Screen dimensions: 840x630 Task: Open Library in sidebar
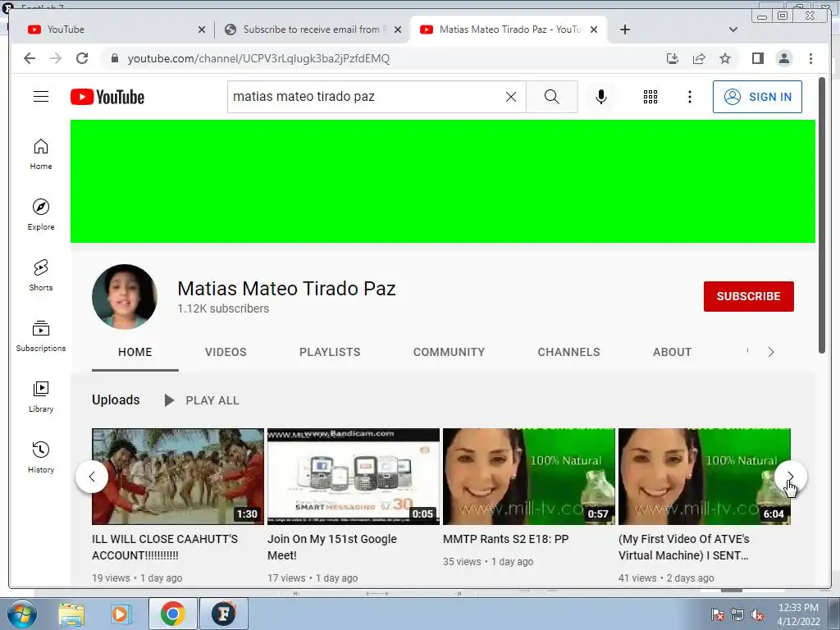click(x=41, y=396)
